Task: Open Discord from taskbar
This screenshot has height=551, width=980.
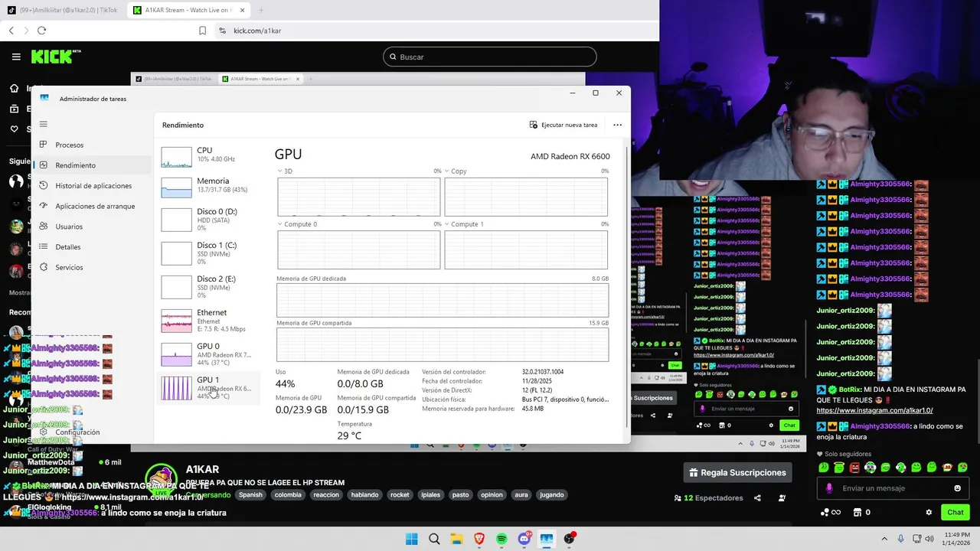Action: (524, 539)
